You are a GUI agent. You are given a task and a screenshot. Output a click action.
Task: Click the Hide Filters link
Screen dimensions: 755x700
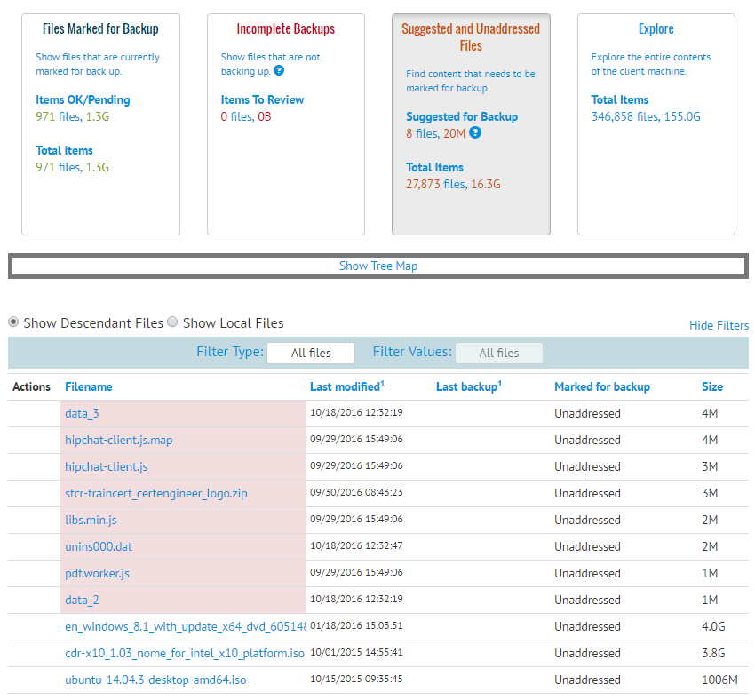pyautogui.click(x=719, y=324)
